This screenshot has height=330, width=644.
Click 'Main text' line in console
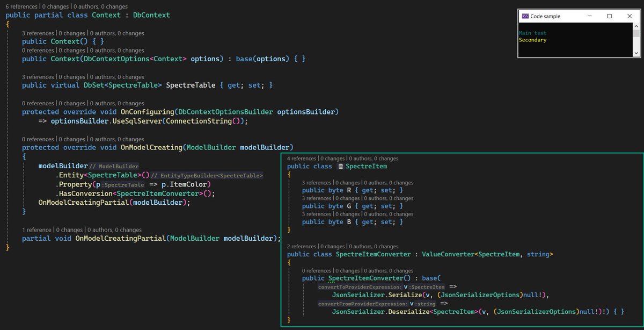532,33
